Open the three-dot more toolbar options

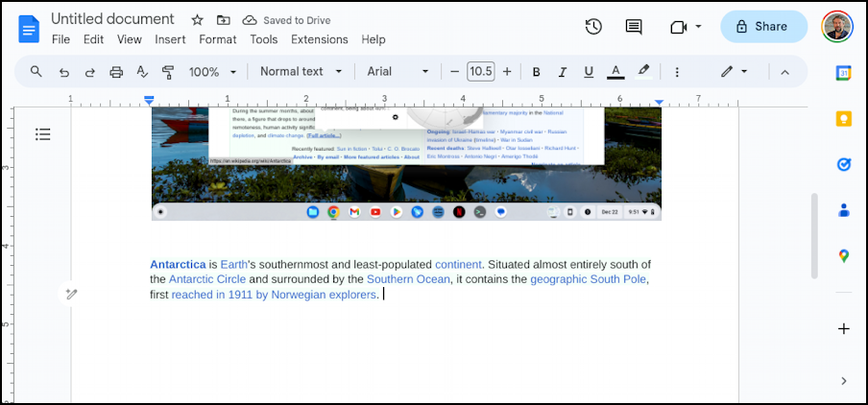click(x=677, y=72)
